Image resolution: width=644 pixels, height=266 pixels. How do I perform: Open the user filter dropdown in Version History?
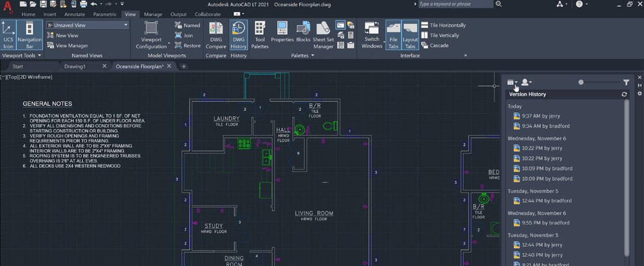tap(526, 83)
